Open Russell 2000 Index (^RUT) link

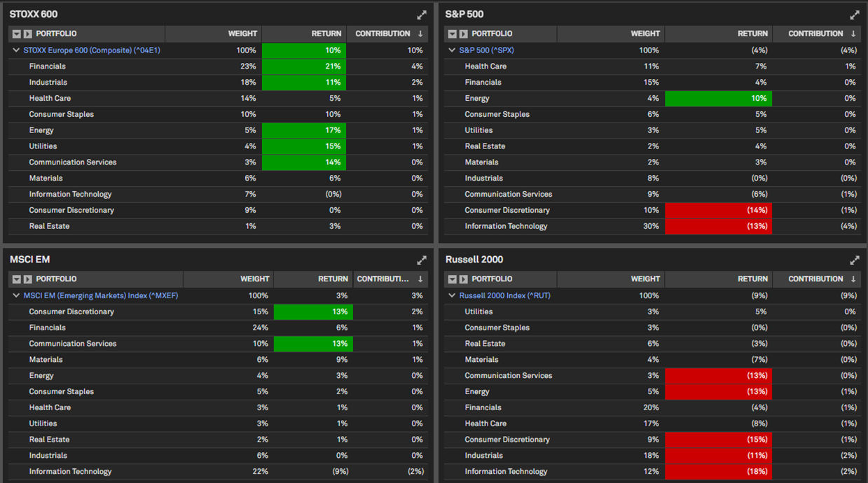[x=505, y=295]
